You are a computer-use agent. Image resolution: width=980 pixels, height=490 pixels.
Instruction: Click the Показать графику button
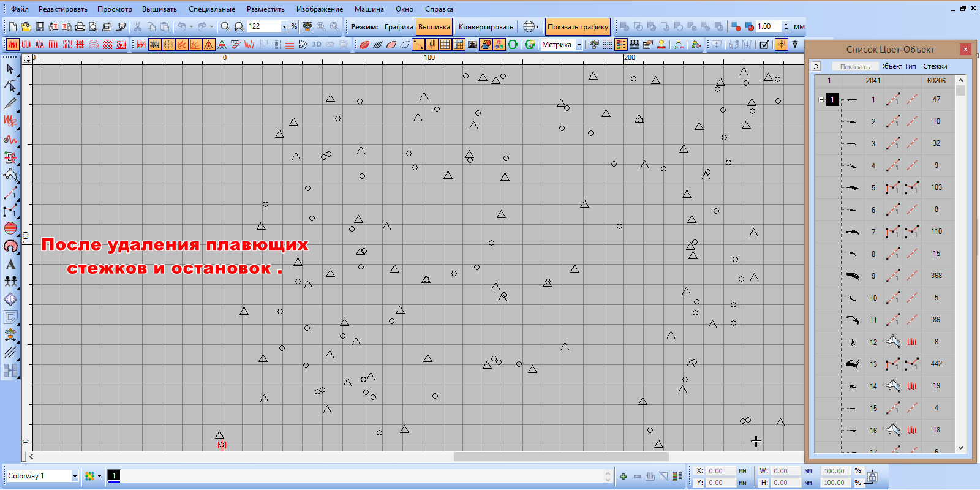click(x=578, y=26)
